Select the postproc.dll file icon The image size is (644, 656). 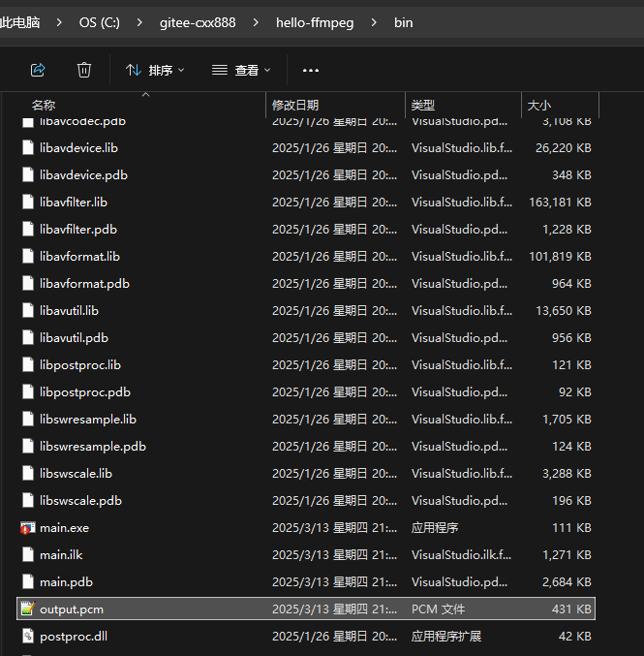click(27, 637)
